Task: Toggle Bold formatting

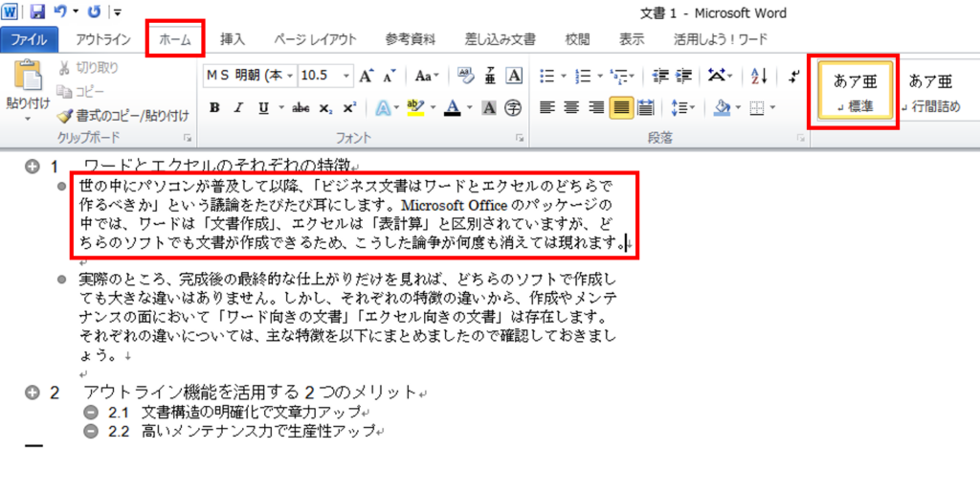Action: point(214,107)
